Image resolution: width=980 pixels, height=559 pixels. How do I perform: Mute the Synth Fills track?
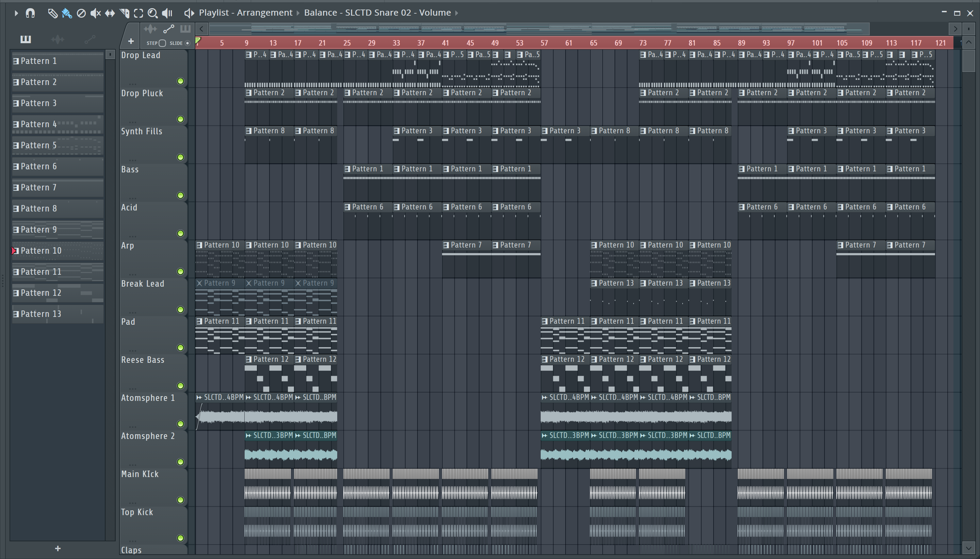[180, 157]
